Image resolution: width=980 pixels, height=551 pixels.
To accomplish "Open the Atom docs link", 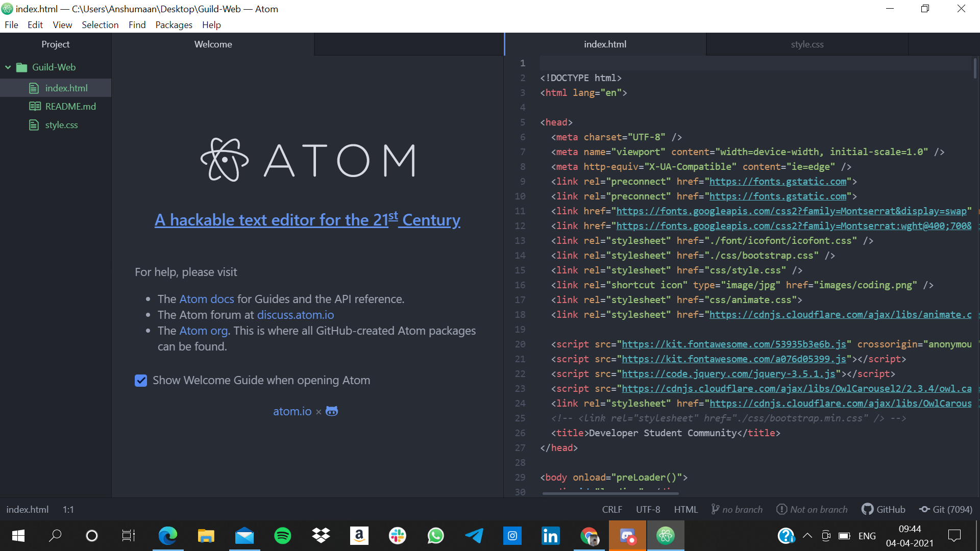I will [207, 299].
